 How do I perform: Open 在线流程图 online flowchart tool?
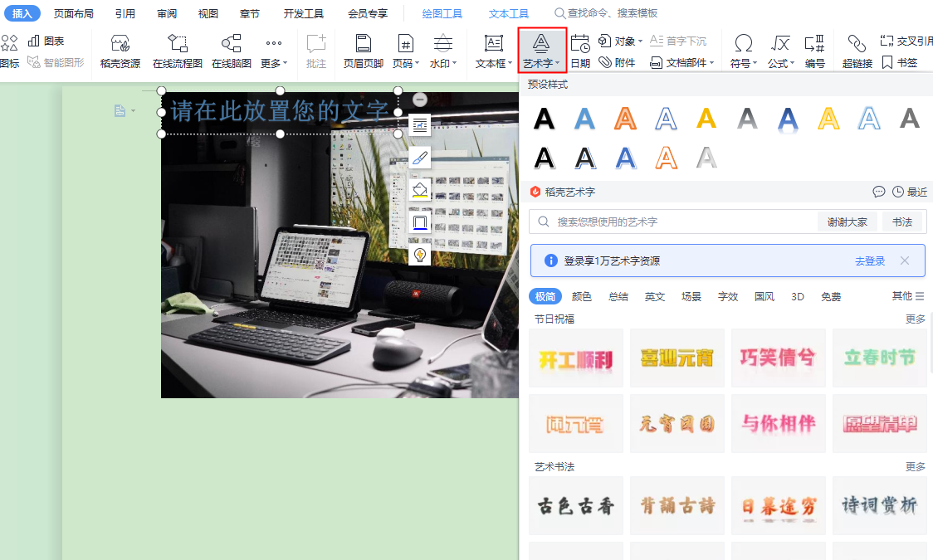tap(178, 51)
